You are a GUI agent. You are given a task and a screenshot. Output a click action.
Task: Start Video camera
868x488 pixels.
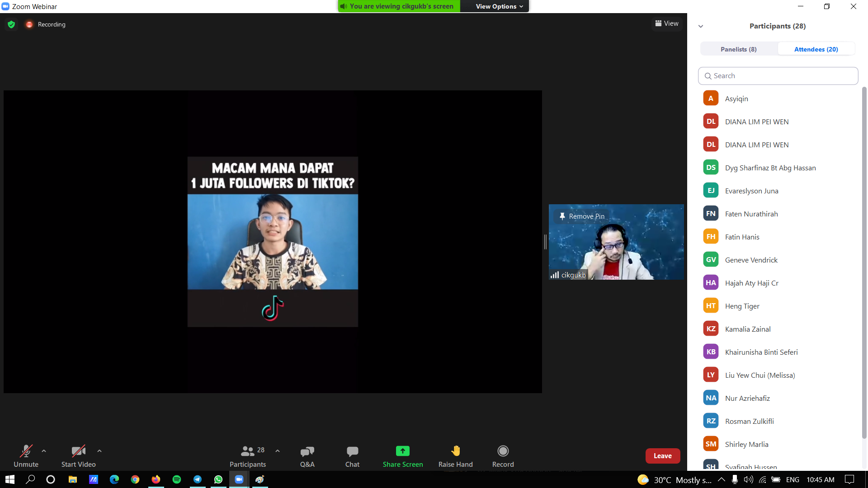point(78,456)
